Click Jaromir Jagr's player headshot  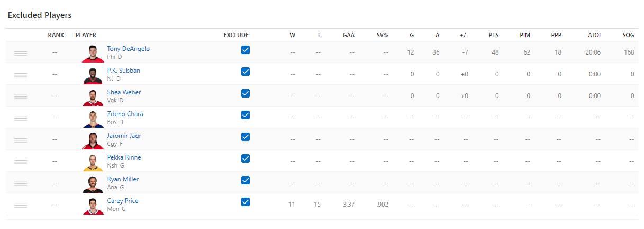pos(93,140)
